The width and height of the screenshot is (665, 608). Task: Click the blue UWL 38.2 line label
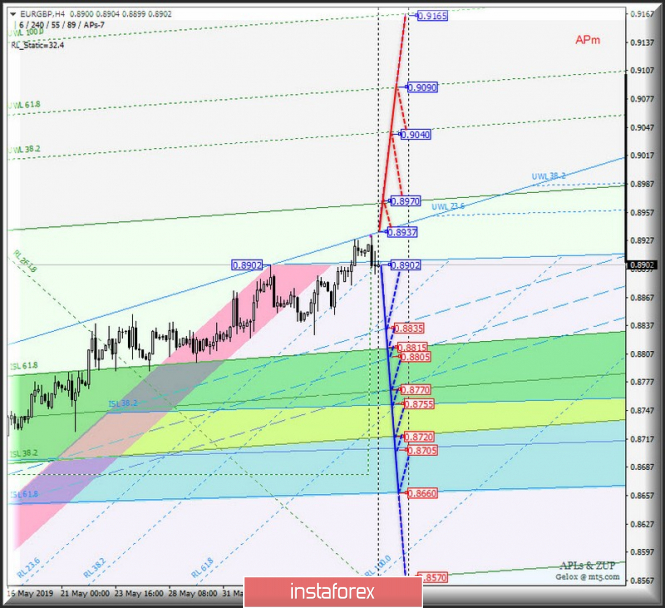(549, 176)
